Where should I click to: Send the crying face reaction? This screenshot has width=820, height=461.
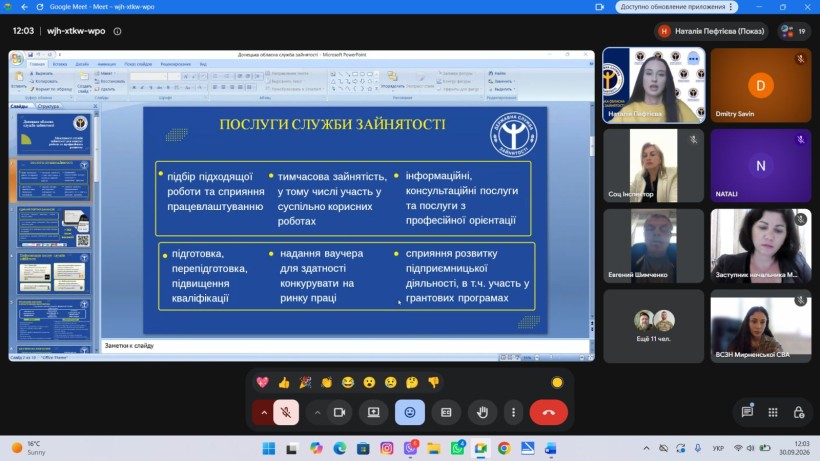click(391, 383)
